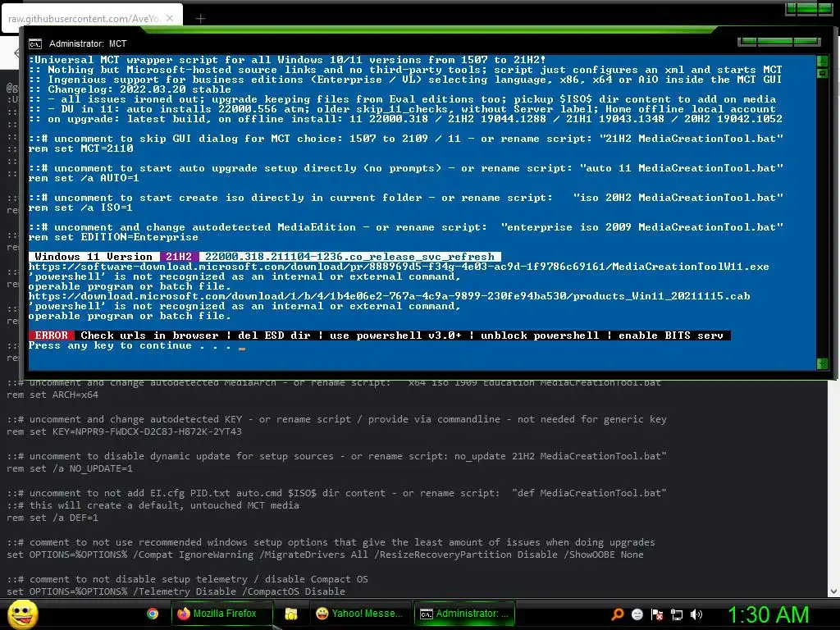The height and width of the screenshot is (630, 840).
Task: Switch to Yahoo! Messenger taskbar button
Action: [360, 614]
